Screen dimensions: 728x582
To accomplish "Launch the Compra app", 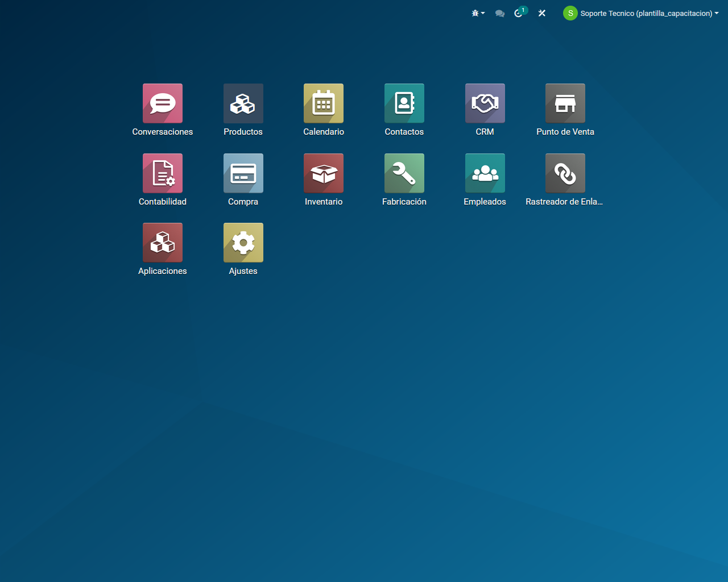I will point(243,173).
